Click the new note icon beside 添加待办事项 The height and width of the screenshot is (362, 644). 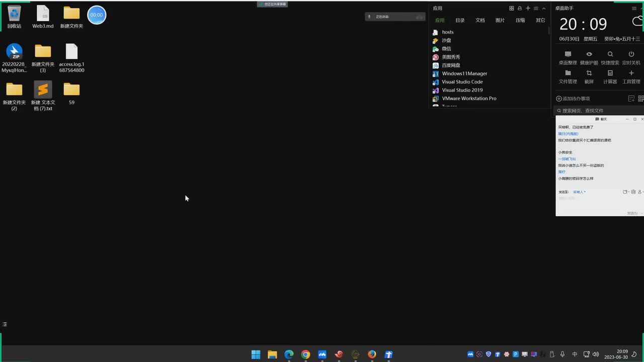[x=631, y=99]
